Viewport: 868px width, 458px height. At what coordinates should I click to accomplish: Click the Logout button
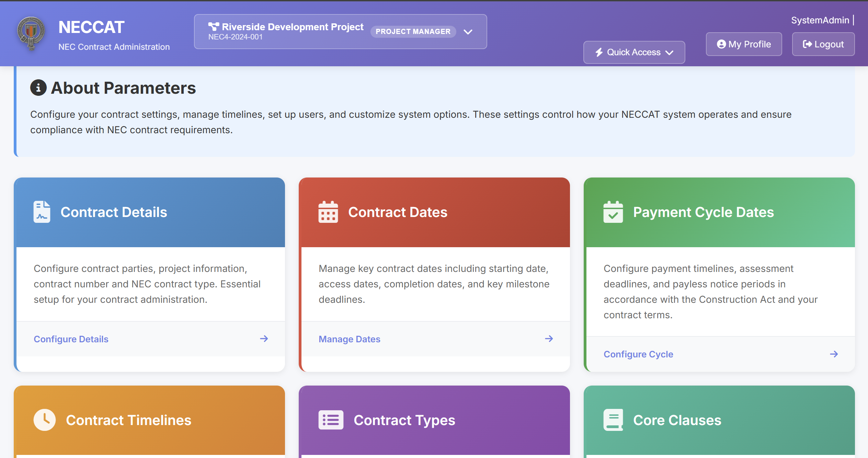click(823, 44)
